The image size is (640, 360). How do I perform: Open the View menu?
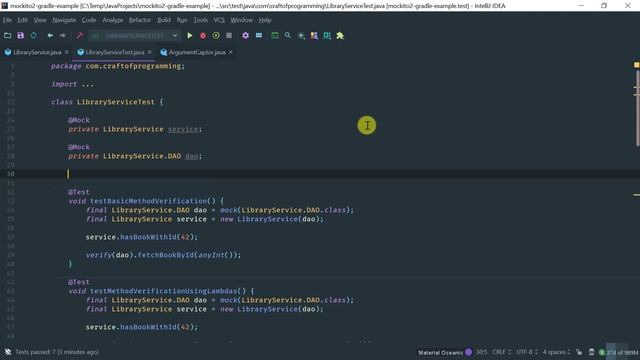coord(40,20)
